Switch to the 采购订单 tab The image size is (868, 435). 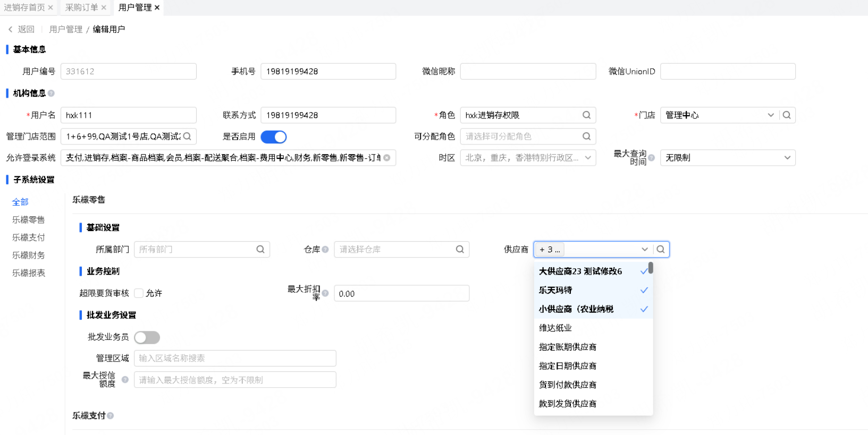[x=81, y=7]
